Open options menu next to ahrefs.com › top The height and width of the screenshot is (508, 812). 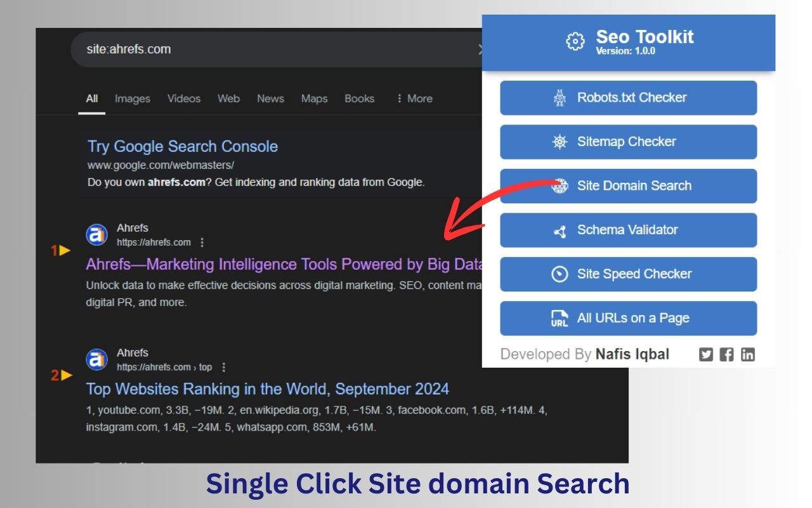coord(223,367)
